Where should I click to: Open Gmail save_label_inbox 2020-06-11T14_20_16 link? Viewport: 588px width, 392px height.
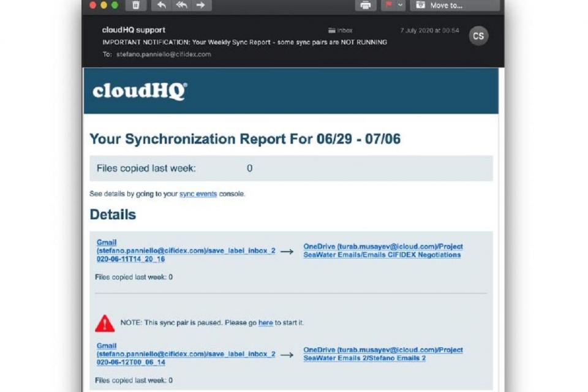pos(186,251)
